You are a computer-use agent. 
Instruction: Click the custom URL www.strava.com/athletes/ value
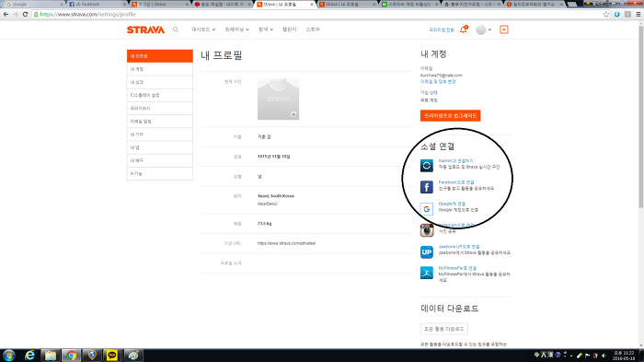coord(287,243)
